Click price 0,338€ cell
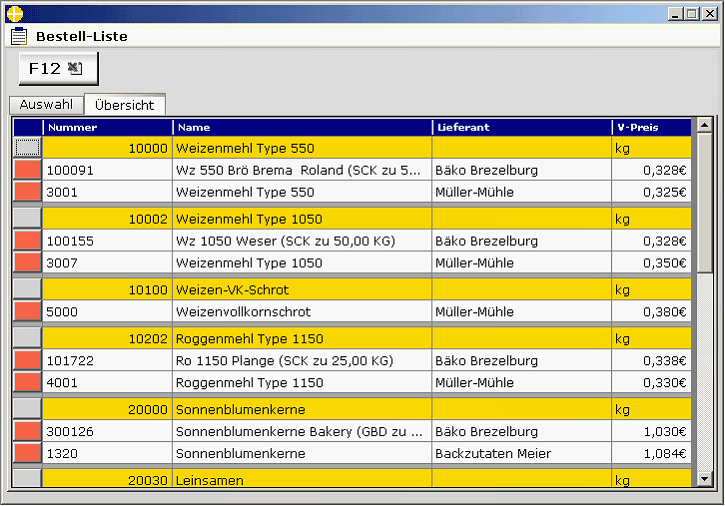The image size is (725, 506). pyautogui.click(x=651, y=360)
